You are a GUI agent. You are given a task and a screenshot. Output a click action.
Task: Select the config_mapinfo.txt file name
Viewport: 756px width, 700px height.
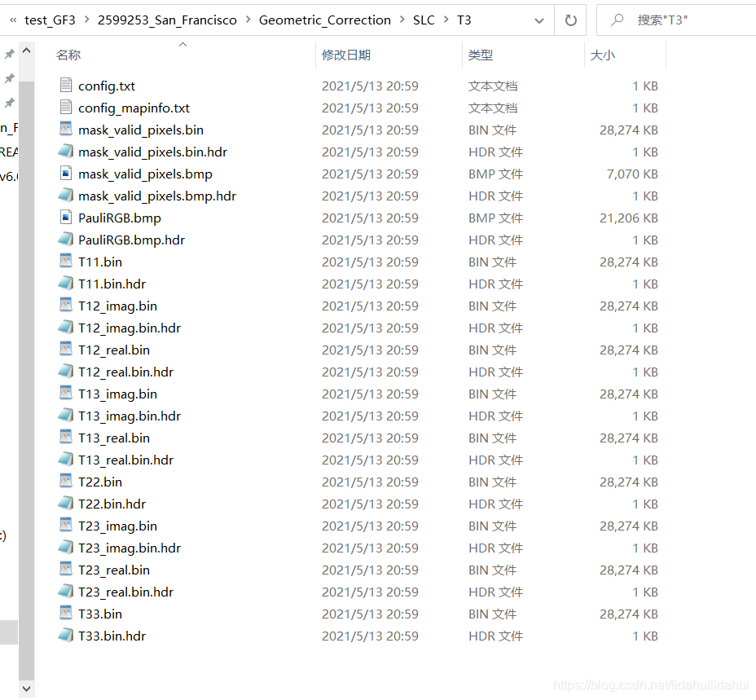click(134, 108)
